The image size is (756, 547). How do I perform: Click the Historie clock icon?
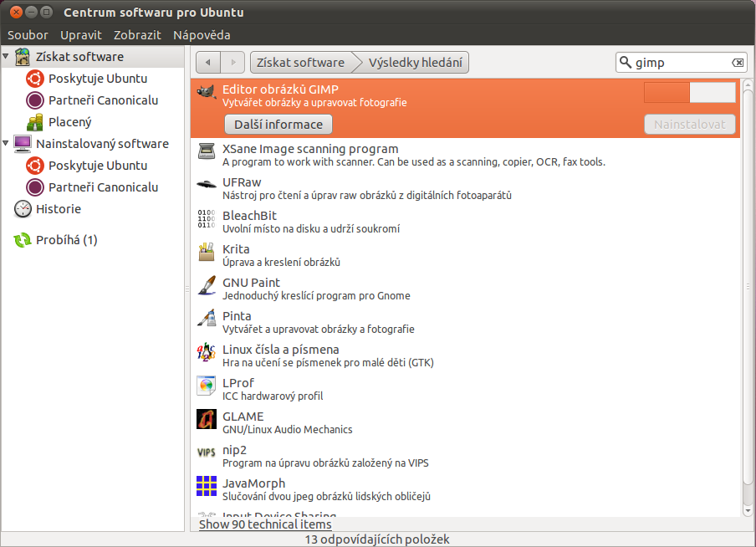(23, 209)
